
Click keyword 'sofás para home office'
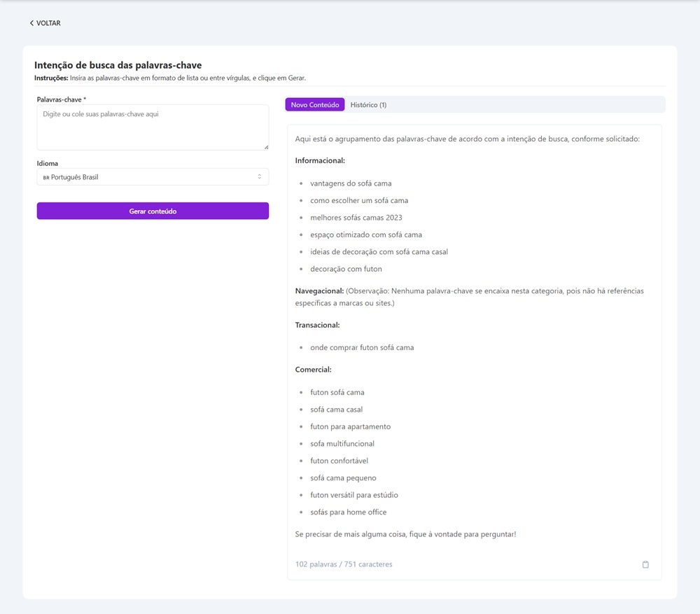pos(348,512)
